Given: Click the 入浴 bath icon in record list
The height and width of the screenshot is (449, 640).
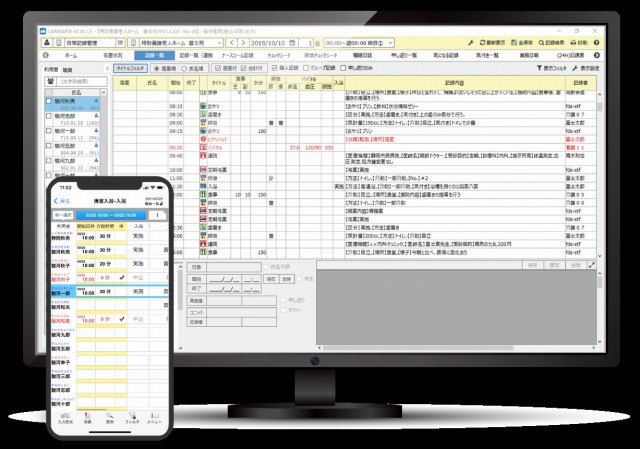Looking at the screenshot, I should click(x=204, y=186).
